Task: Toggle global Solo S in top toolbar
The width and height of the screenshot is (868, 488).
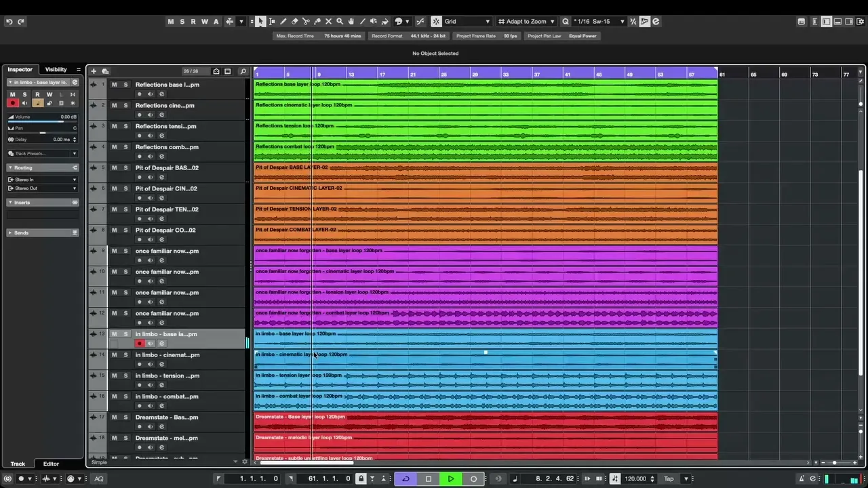Action: pyautogui.click(x=182, y=22)
